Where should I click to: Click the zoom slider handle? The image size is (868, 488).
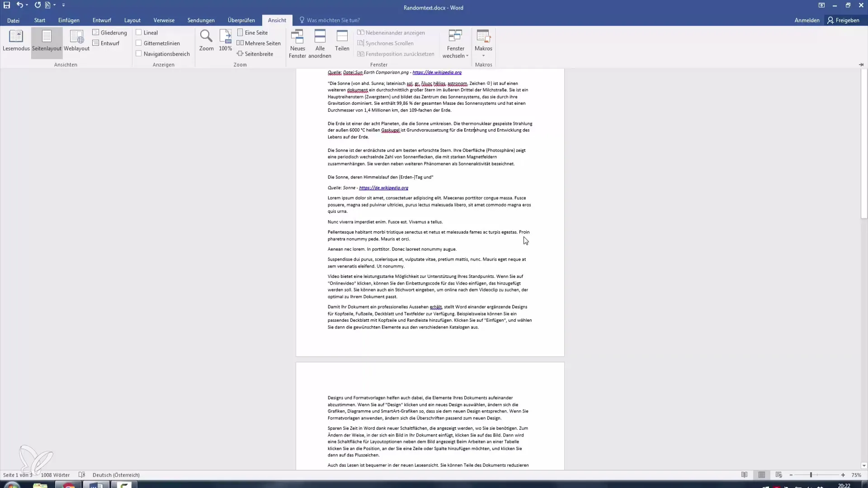[x=811, y=475]
